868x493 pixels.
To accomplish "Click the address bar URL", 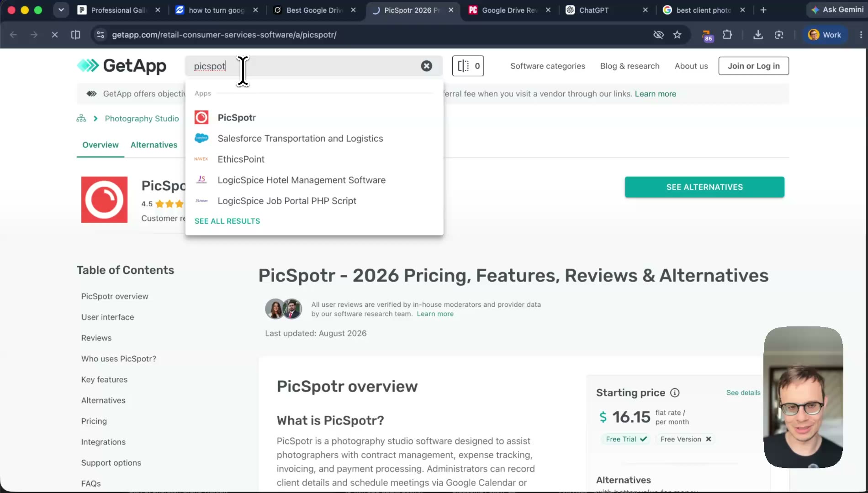I will pos(224,35).
